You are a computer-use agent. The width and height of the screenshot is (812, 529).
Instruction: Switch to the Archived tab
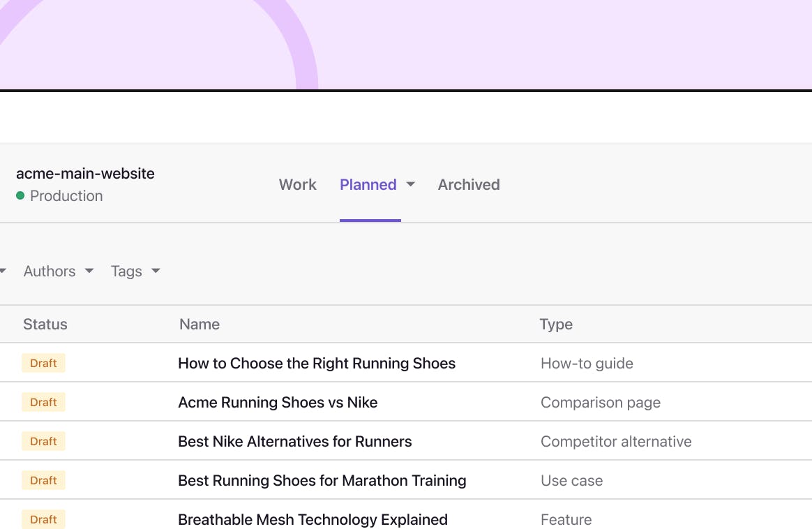coord(469,184)
